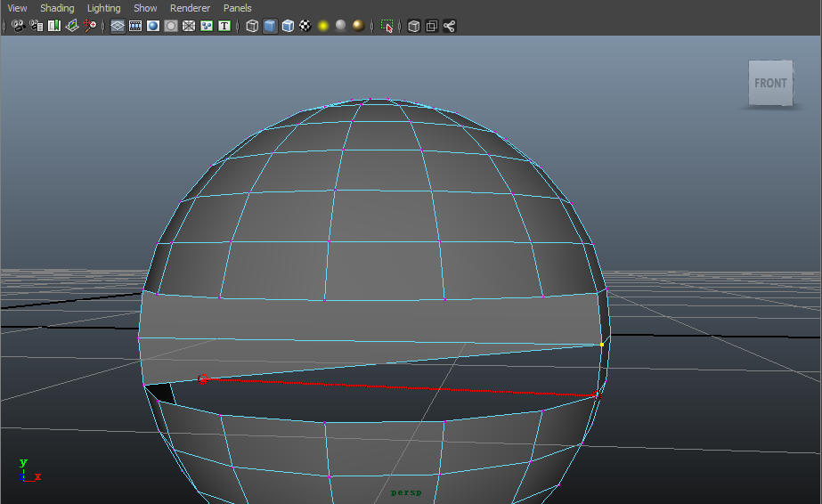Screen dimensions: 822x504
Task: Select Smooth Shade All cube icon
Action: tap(270, 26)
